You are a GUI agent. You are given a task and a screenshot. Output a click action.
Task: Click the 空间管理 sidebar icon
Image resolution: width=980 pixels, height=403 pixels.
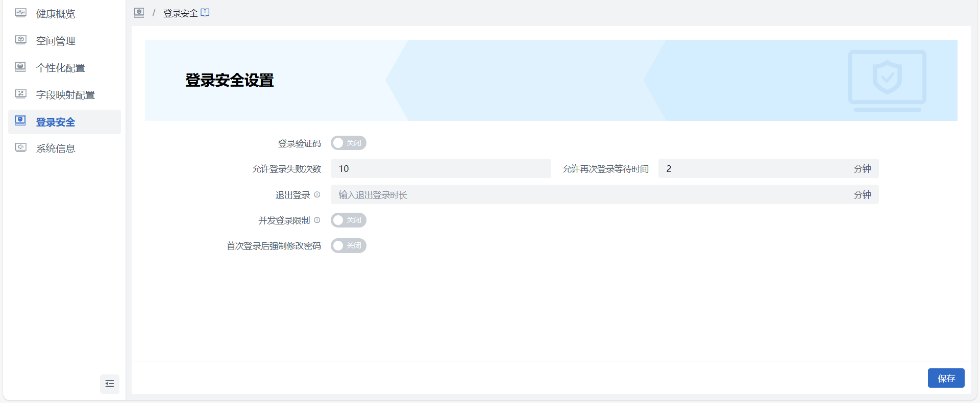coord(21,40)
